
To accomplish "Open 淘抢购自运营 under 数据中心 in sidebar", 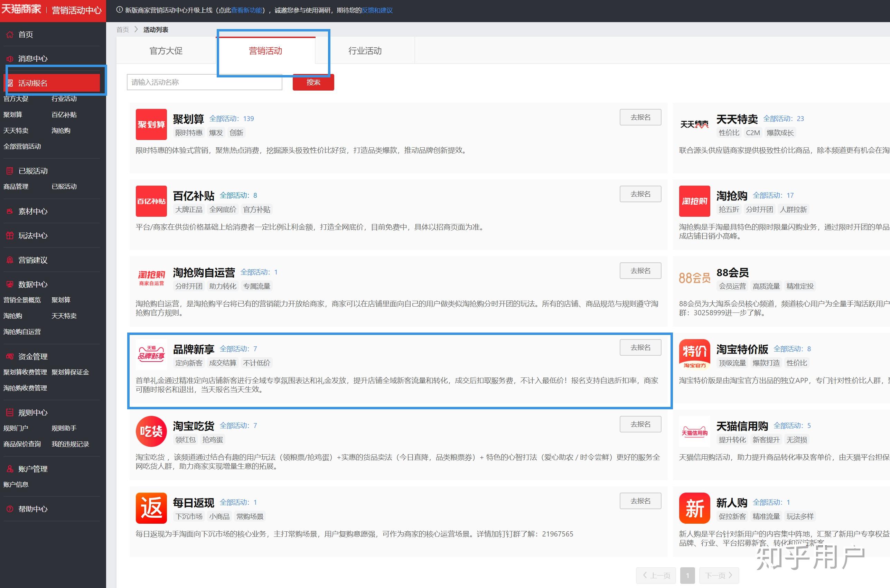I will [22, 332].
